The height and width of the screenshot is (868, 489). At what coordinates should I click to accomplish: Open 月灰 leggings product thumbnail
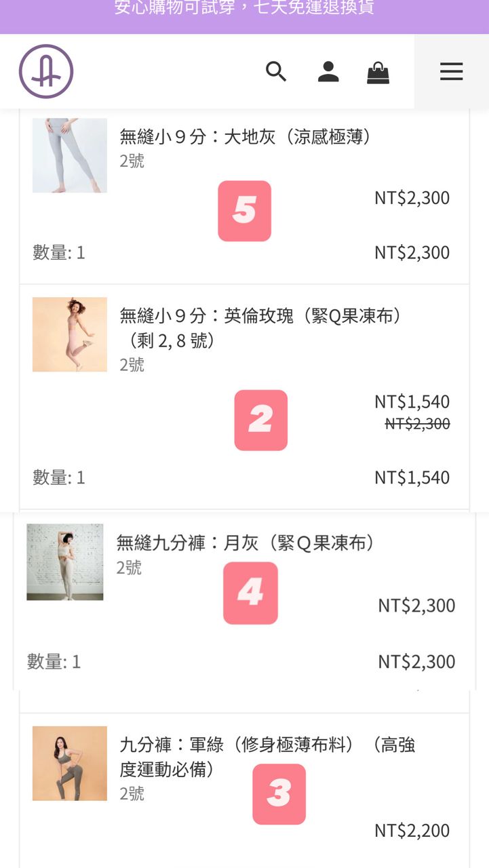(x=65, y=561)
